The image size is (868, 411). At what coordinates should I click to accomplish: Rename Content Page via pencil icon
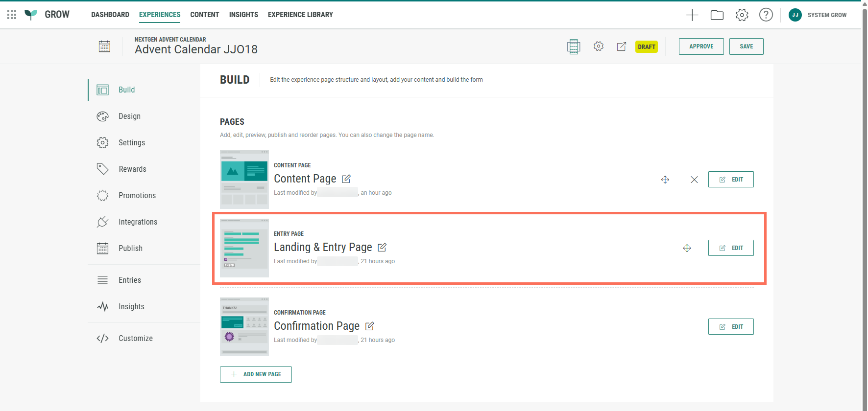(x=346, y=179)
